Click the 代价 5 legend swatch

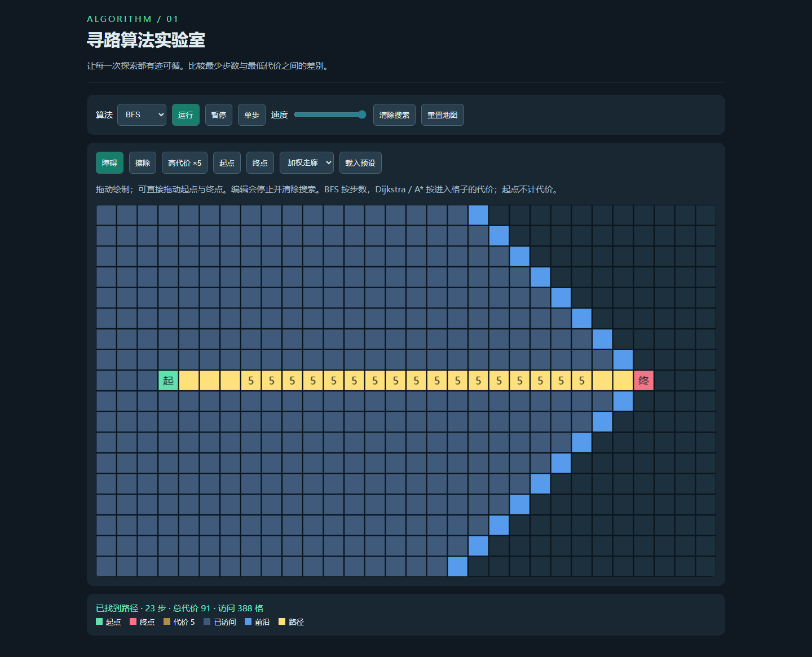click(x=167, y=622)
